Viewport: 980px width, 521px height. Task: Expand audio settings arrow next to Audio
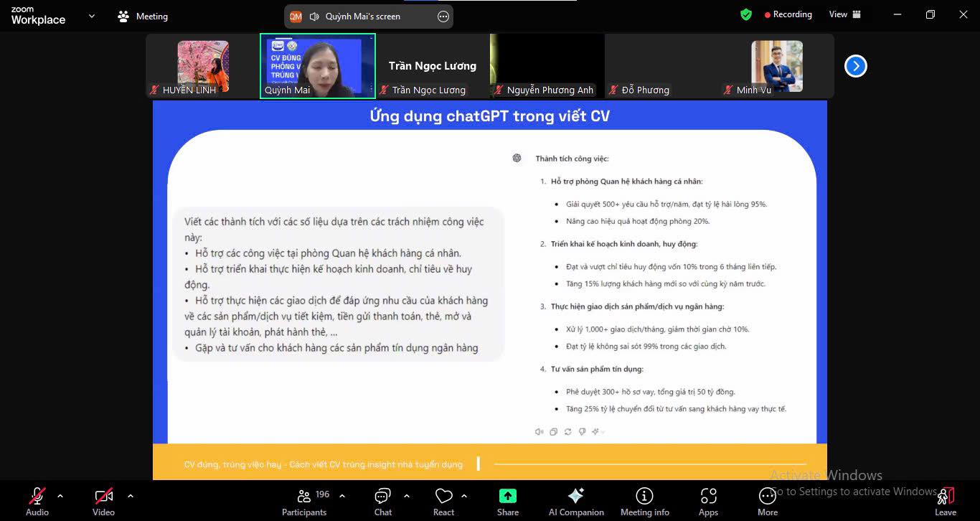[x=60, y=496]
